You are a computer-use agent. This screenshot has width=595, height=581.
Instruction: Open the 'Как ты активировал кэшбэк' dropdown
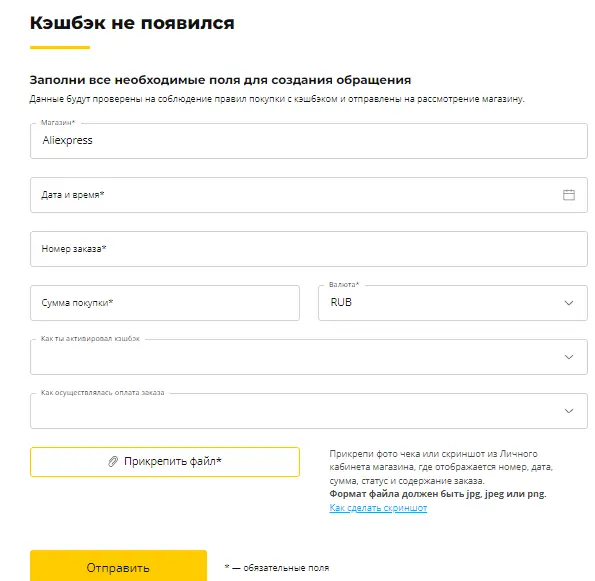(309, 357)
